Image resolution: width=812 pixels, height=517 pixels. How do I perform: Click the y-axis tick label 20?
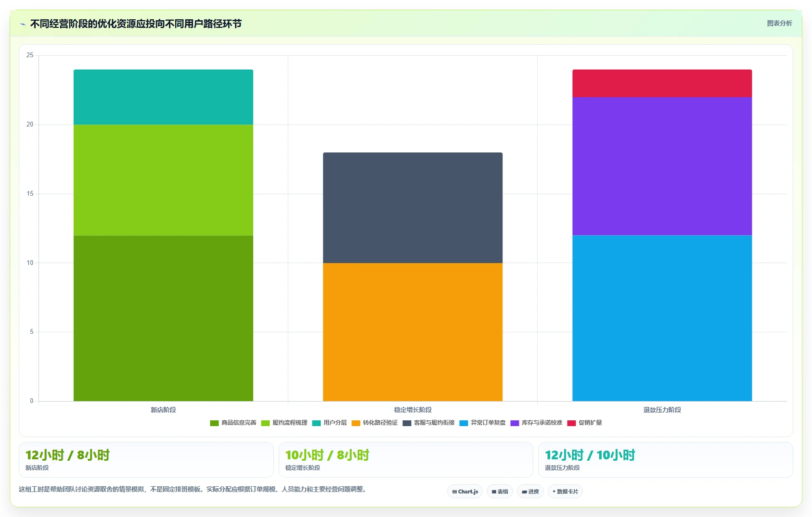(30, 125)
